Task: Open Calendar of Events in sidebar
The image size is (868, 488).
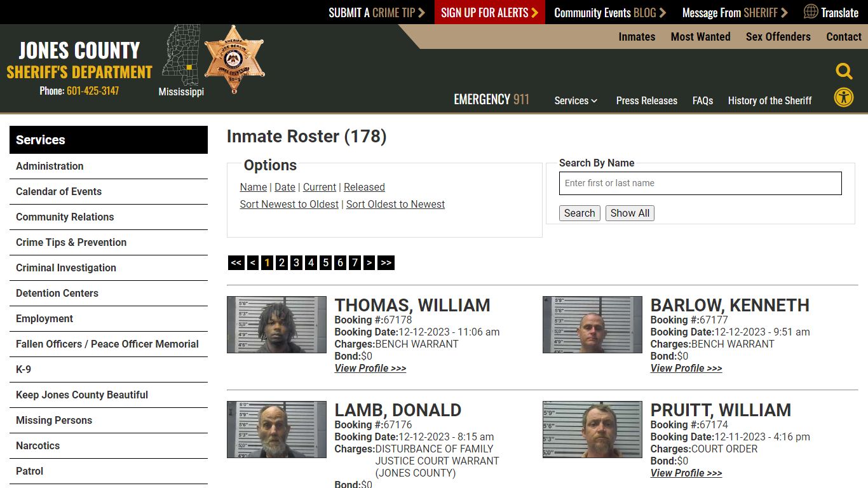Action: [x=109, y=192]
